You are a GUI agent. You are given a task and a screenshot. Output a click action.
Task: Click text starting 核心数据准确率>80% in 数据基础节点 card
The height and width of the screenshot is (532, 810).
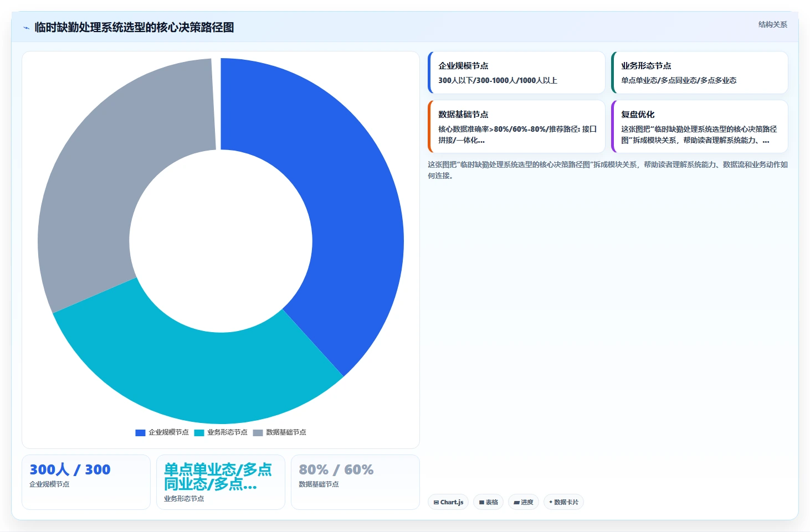tap(517, 135)
